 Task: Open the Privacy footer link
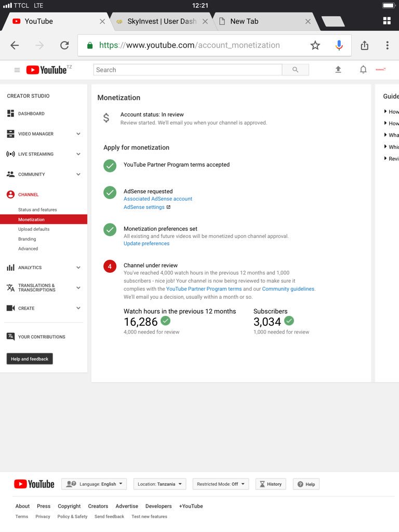click(43, 516)
